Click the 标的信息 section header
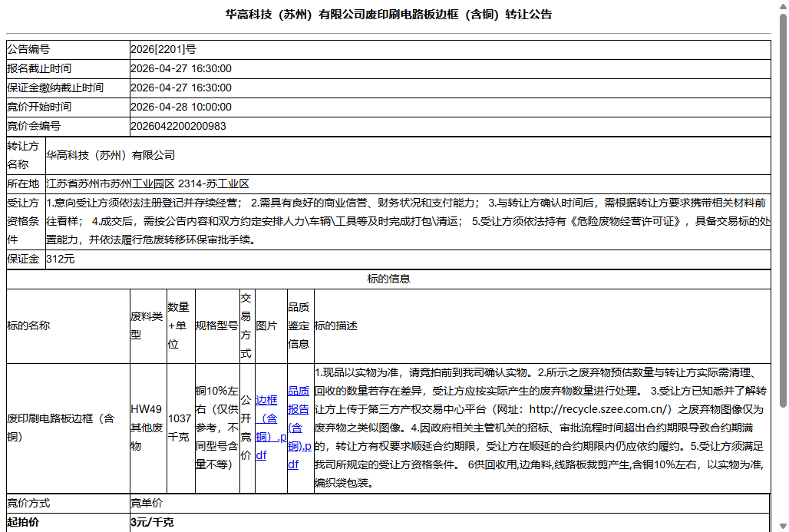The width and height of the screenshot is (789, 532). (388, 279)
